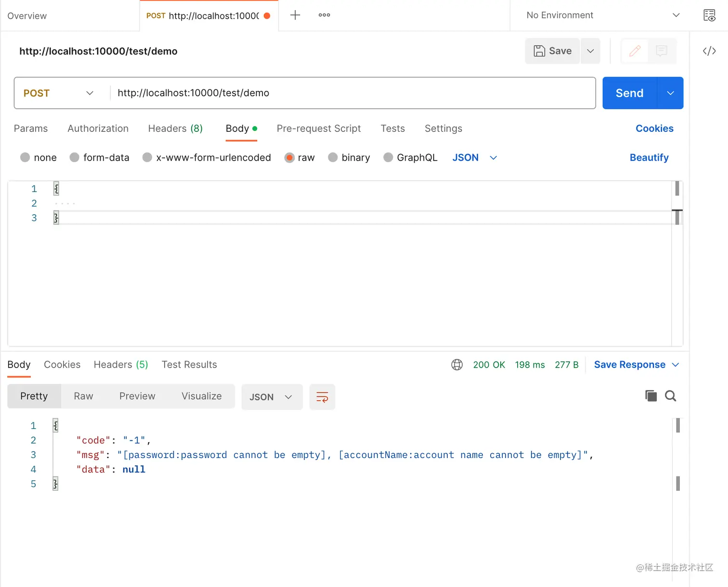Expand the Save button options arrow
This screenshot has height=587, width=728.
[x=590, y=51]
